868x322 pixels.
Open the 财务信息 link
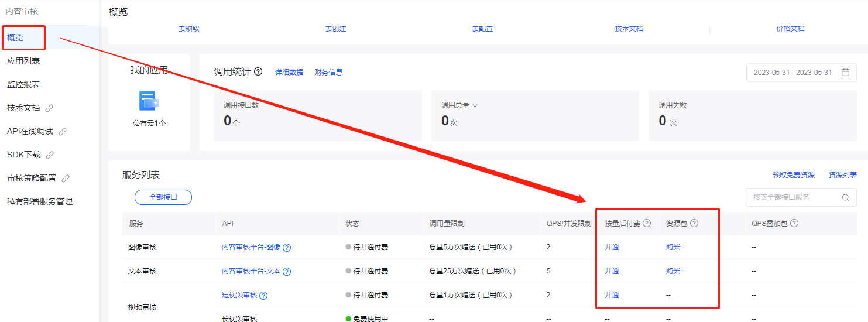pyautogui.click(x=328, y=72)
